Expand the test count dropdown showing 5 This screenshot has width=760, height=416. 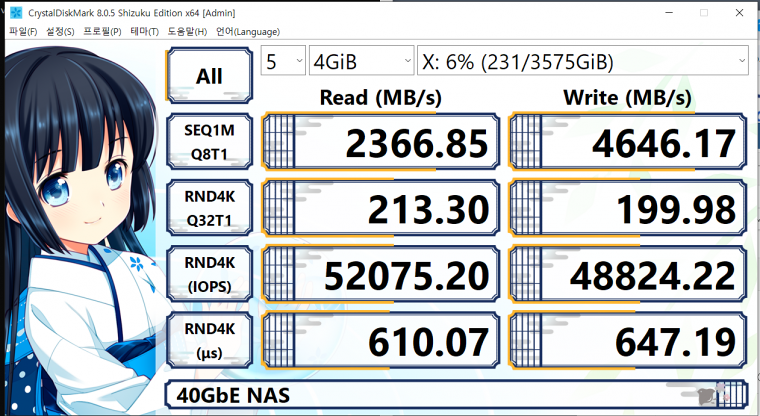(283, 61)
